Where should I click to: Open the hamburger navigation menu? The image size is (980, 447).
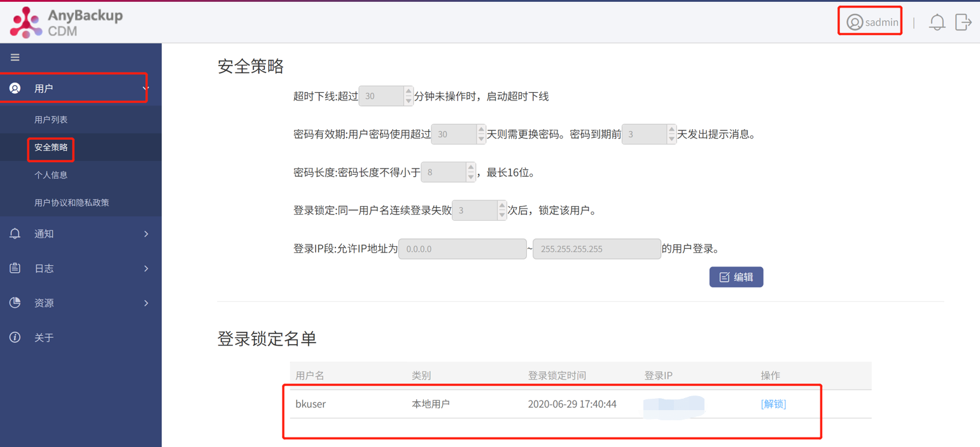click(x=15, y=57)
